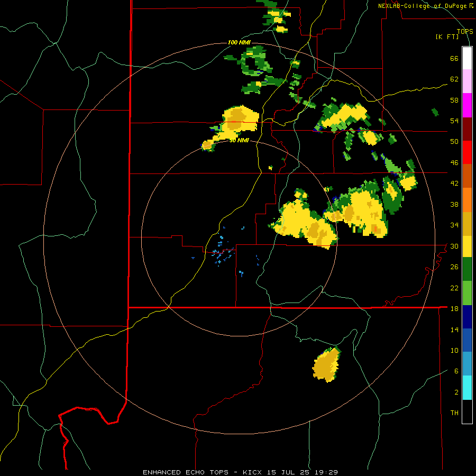Click the dark green 26 legend swatch
Image resolution: width=476 pixels, height=476 pixels.
point(467,269)
